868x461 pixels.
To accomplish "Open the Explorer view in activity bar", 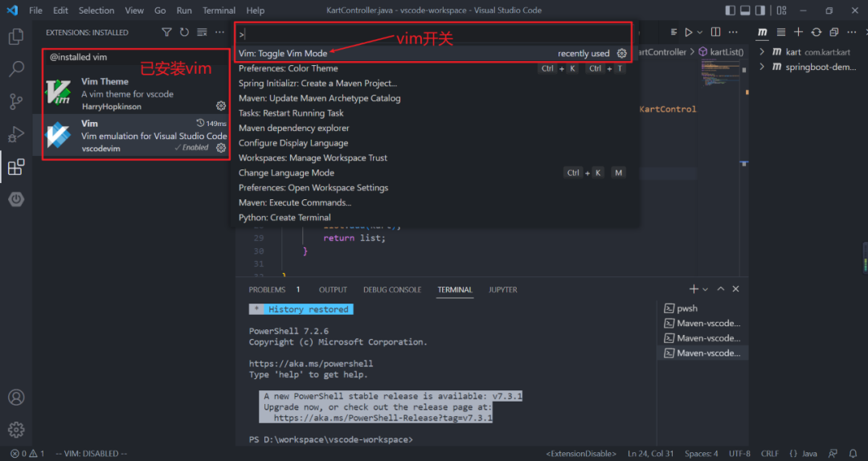I will (x=16, y=36).
